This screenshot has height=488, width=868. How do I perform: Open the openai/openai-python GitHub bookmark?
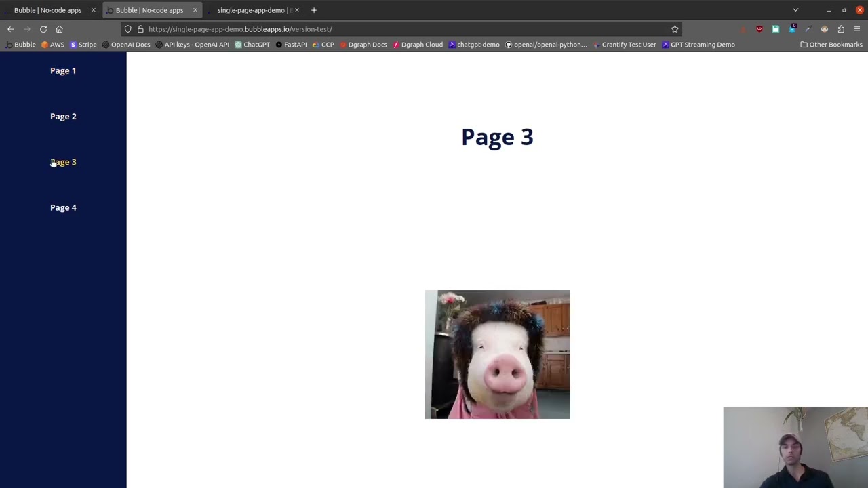[x=546, y=45]
